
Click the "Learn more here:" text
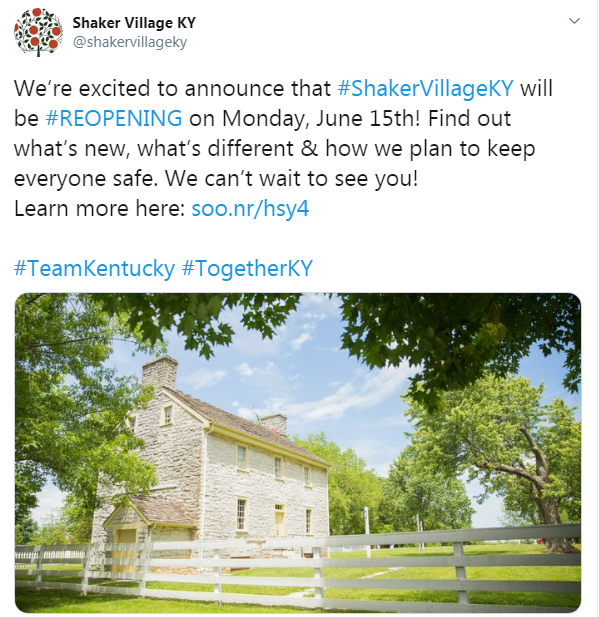(100, 208)
